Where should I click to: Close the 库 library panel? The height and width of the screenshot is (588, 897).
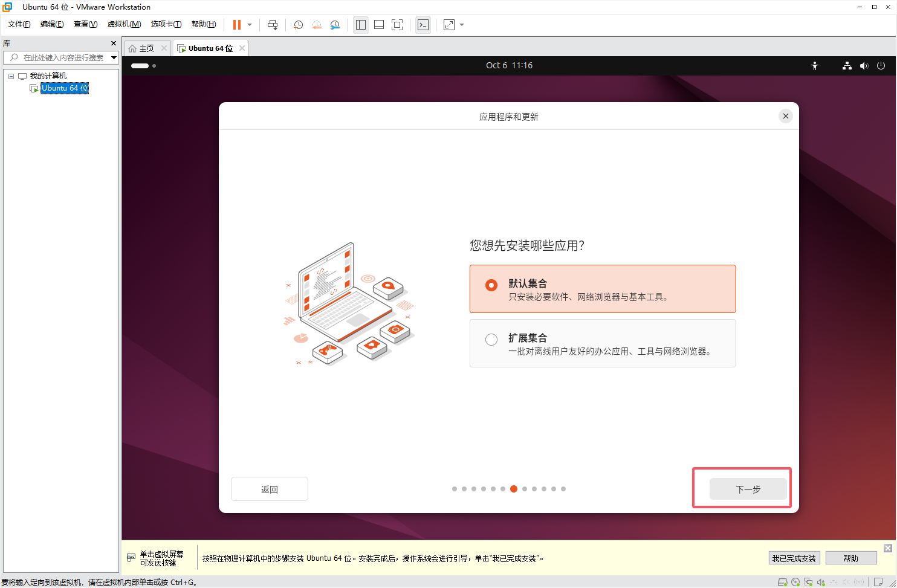(x=114, y=44)
